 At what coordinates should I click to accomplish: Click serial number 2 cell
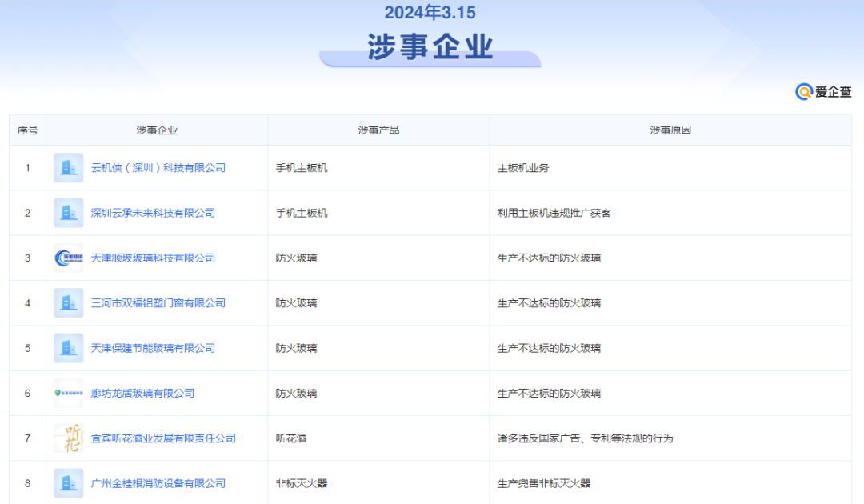pyautogui.click(x=27, y=213)
